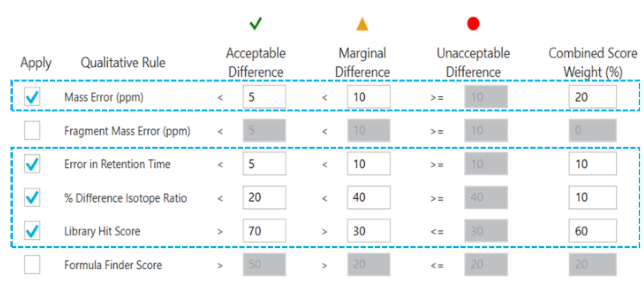Enable the Fragment Mass Error checkbox
This screenshot has width=644, height=286.
pos(32,130)
